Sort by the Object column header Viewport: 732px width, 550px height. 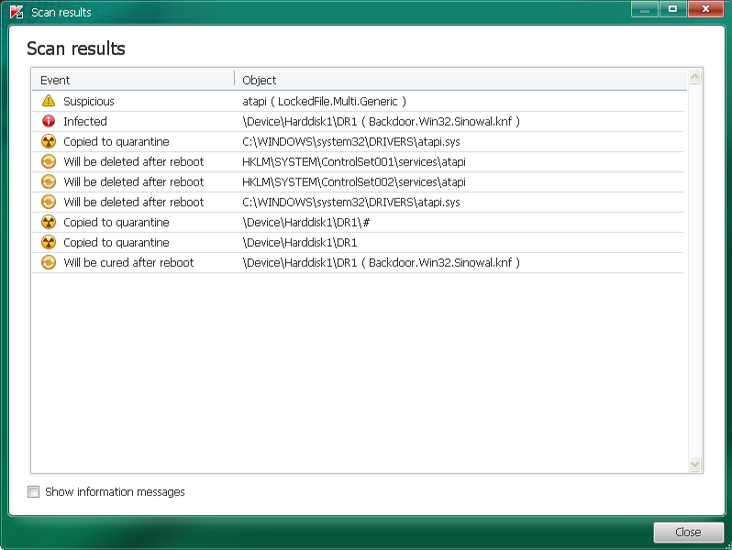coord(259,80)
